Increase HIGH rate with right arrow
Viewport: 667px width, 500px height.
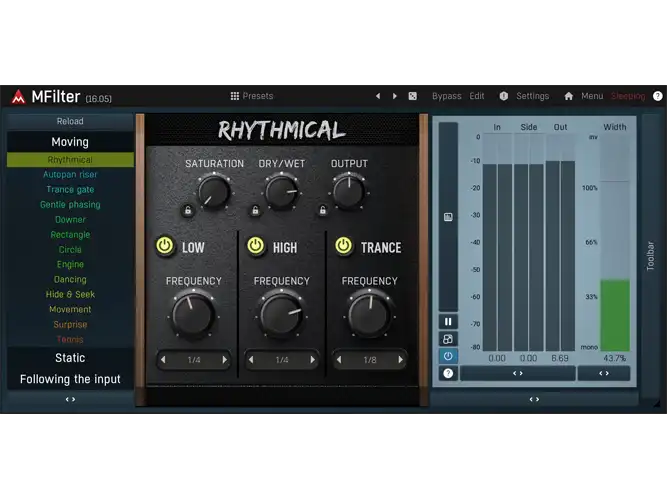pyautogui.click(x=313, y=360)
